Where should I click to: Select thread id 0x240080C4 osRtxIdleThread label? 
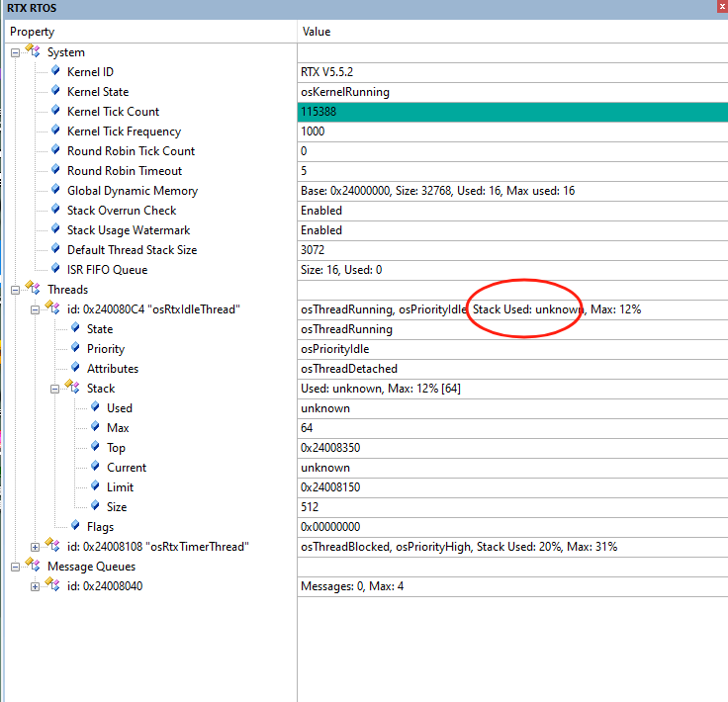(x=153, y=309)
